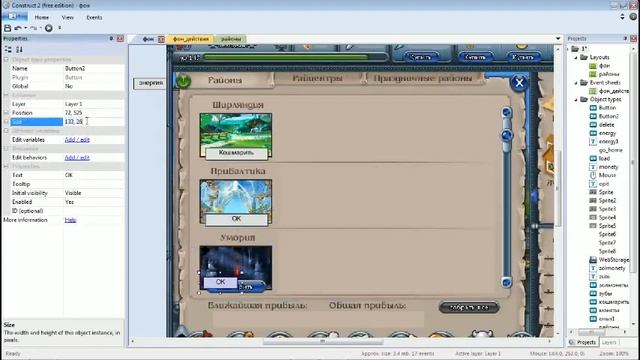Click the Кошмарить button under Шарляндия
The height and width of the screenshot is (360, 640).
(x=236, y=153)
